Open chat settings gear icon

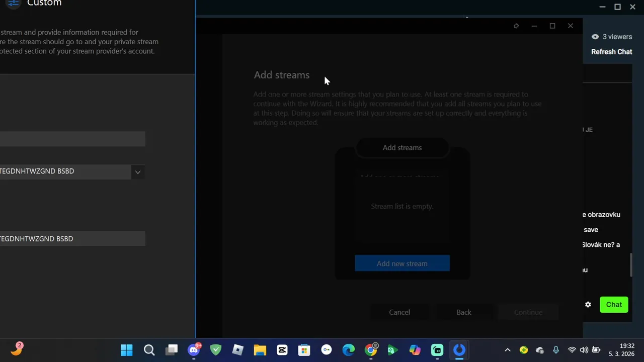tap(588, 304)
